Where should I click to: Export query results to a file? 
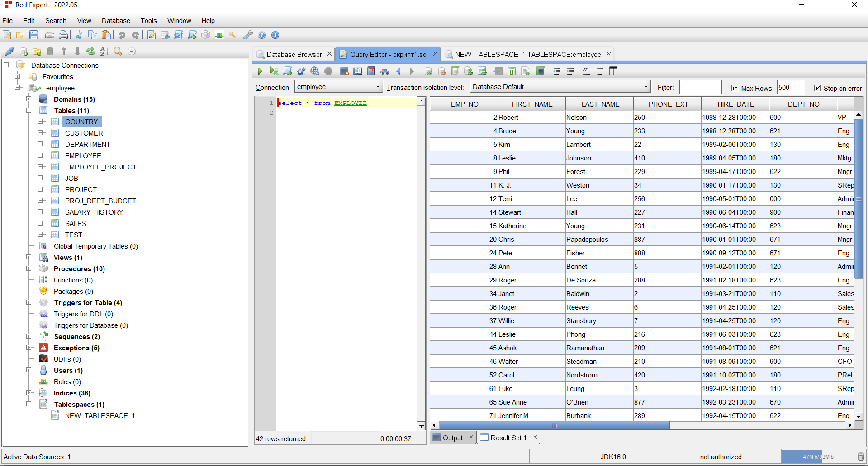point(526,71)
